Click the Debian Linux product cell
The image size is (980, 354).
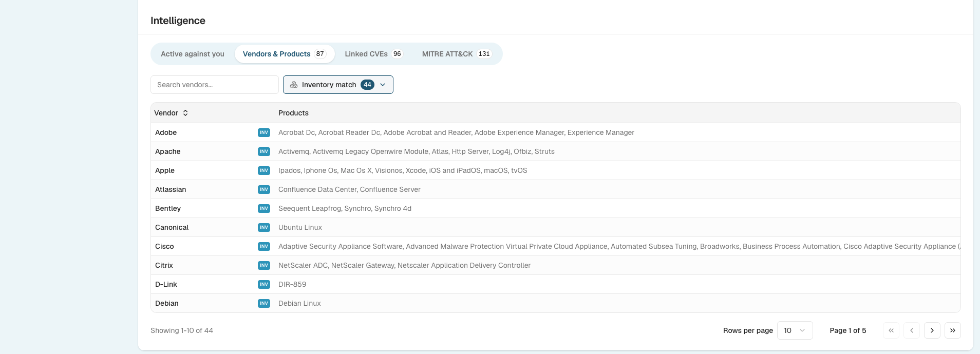pos(299,303)
